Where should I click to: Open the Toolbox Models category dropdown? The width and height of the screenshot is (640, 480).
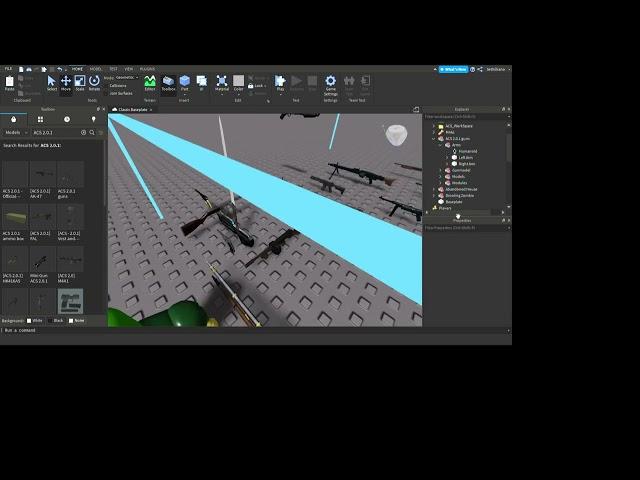pos(16,133)
